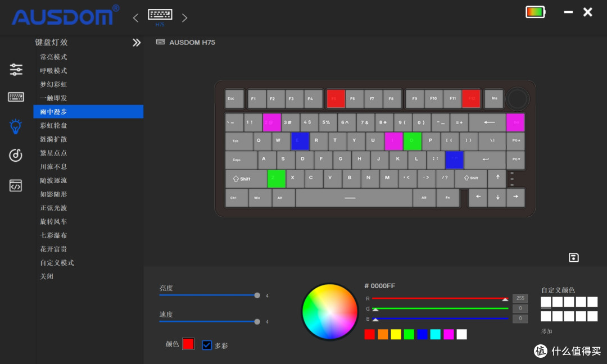
Task: Select 雨中漫步 lighting effect
Action: tap(88, 112)
